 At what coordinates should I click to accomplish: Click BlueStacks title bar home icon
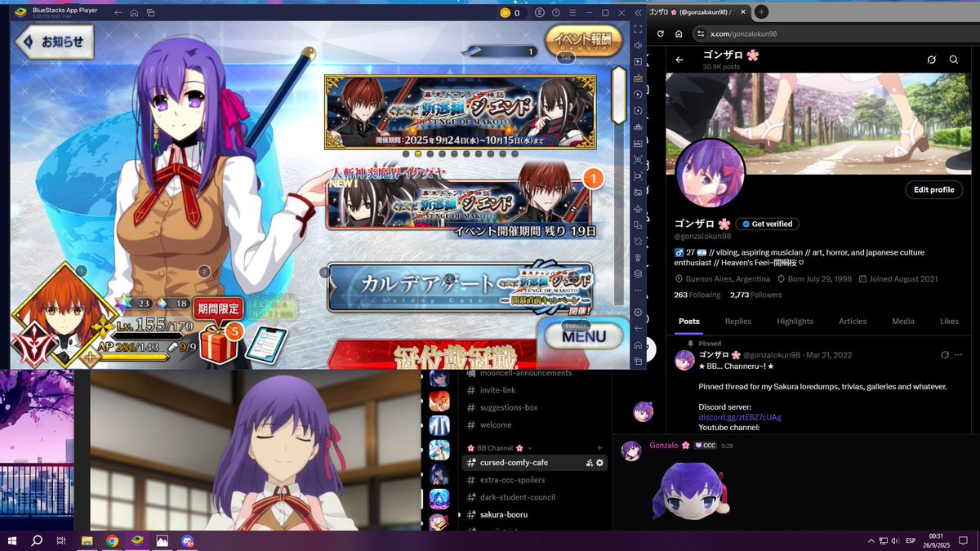coord(134,12)
